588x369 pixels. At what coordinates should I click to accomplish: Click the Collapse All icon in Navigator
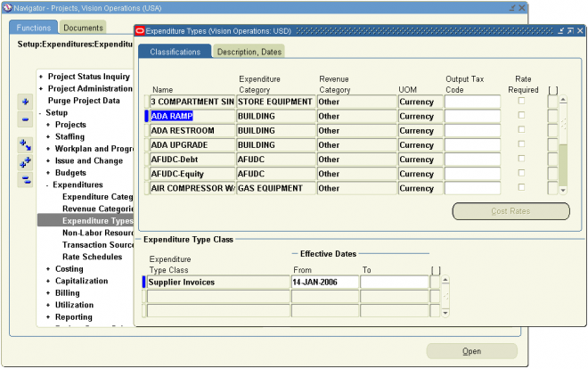pos(25,180)
